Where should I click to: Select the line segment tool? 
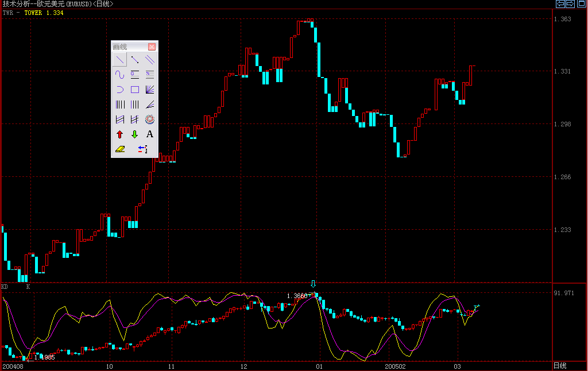134,59
